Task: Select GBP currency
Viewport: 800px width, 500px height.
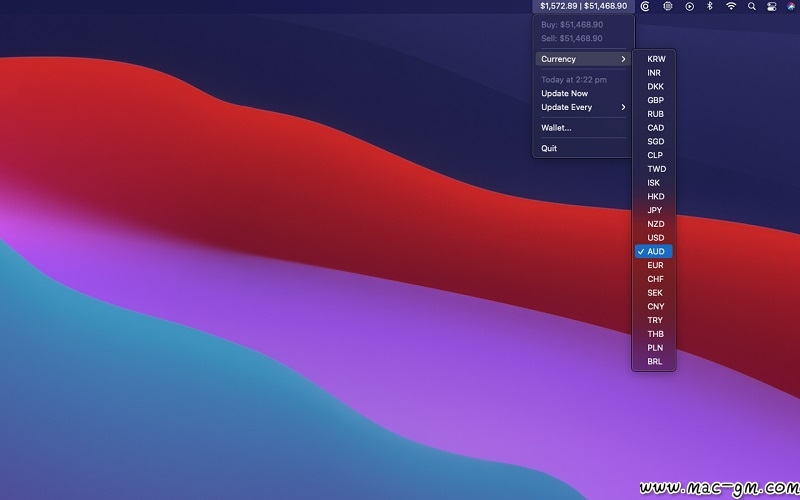Action: 654,101
